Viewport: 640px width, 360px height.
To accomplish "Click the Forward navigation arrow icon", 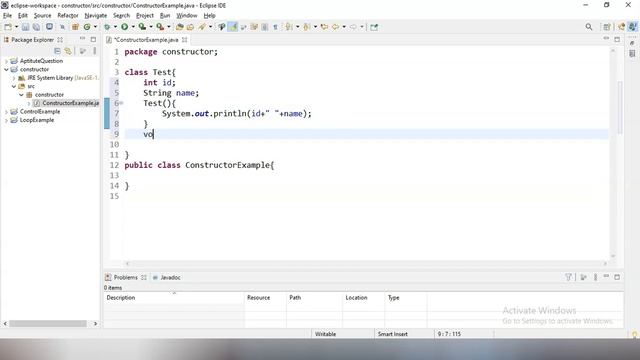I will pyautogui.click(x=353, y=27).
